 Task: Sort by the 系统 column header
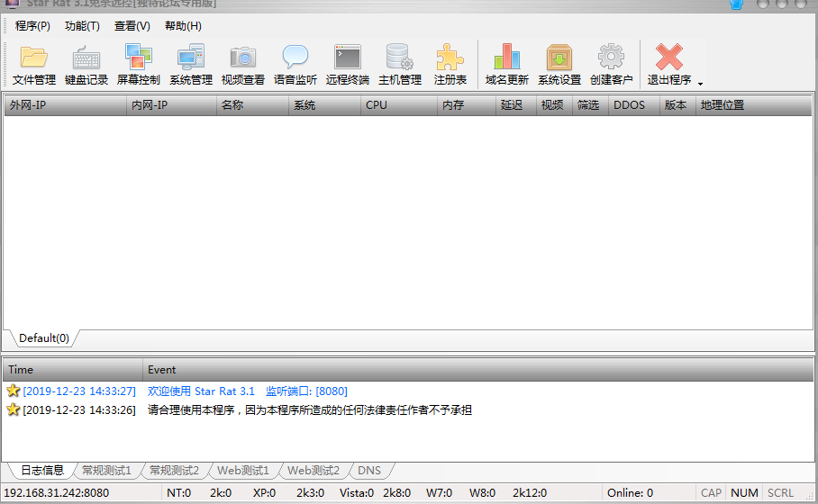(324, 104)
